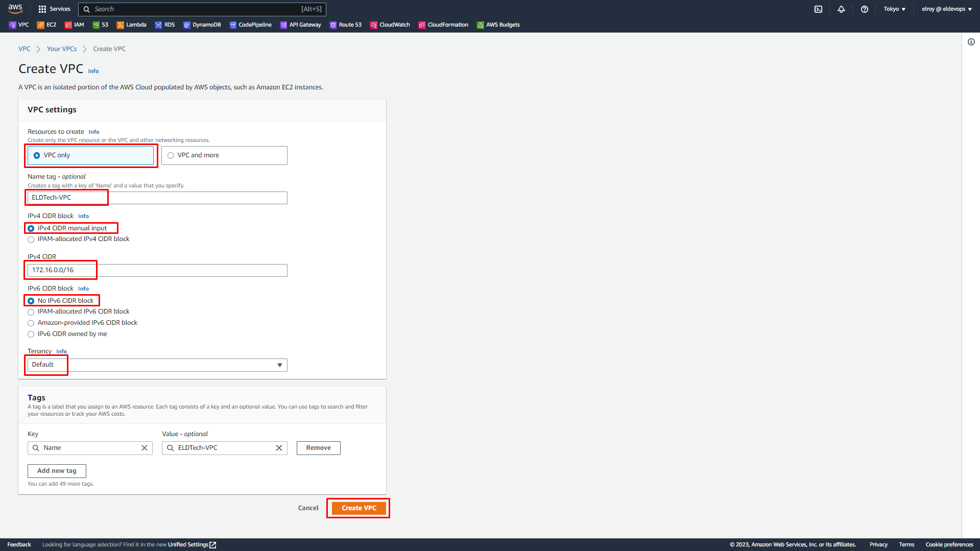The height and width of the screenshot is (551, 980).
Task: Open Lambda shortcut in favorites bar
Action: coord(131,25)
